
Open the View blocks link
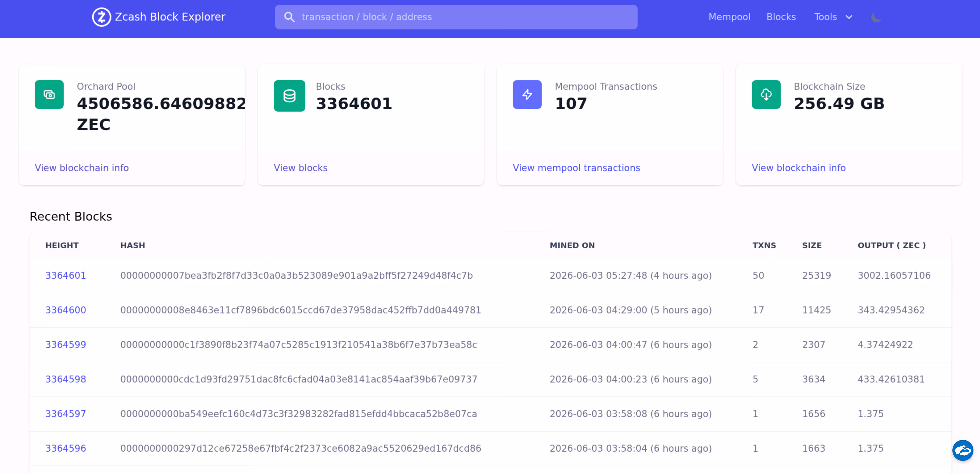coord(300,168)
